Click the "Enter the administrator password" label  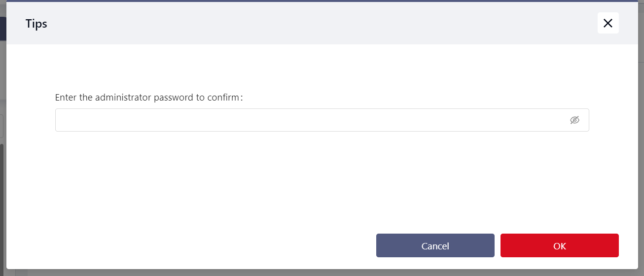pyautogui.click(x=149, y=98)
